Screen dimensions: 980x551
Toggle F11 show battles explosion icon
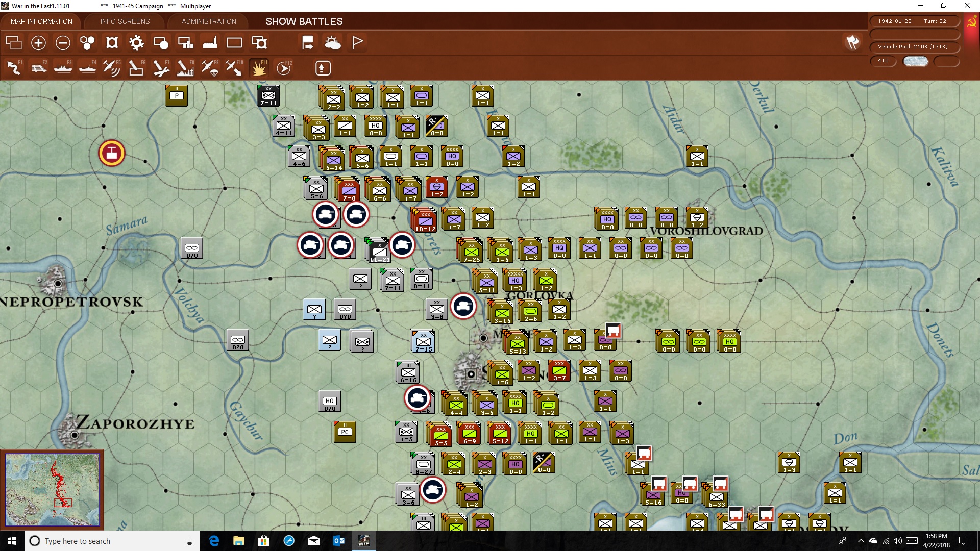pyautogui.click(x=259, y=67)
